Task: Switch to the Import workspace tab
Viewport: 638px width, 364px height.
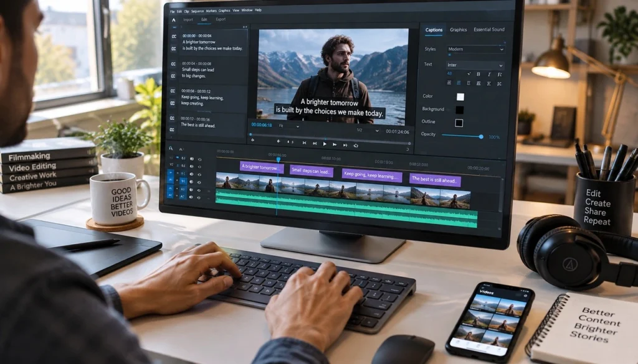Action: pos(188,19)
